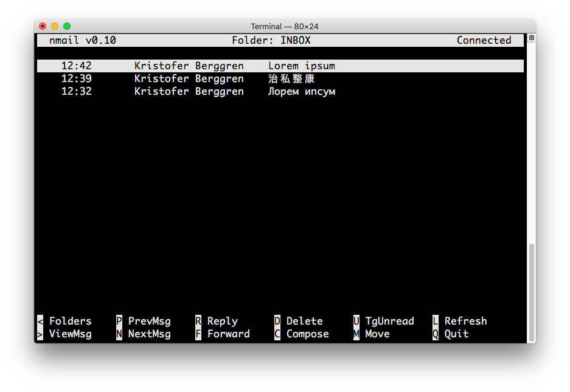570x392 pixels.
Task: Select the 12:32 Лорем ипсум message
Action: coord(280,91)
